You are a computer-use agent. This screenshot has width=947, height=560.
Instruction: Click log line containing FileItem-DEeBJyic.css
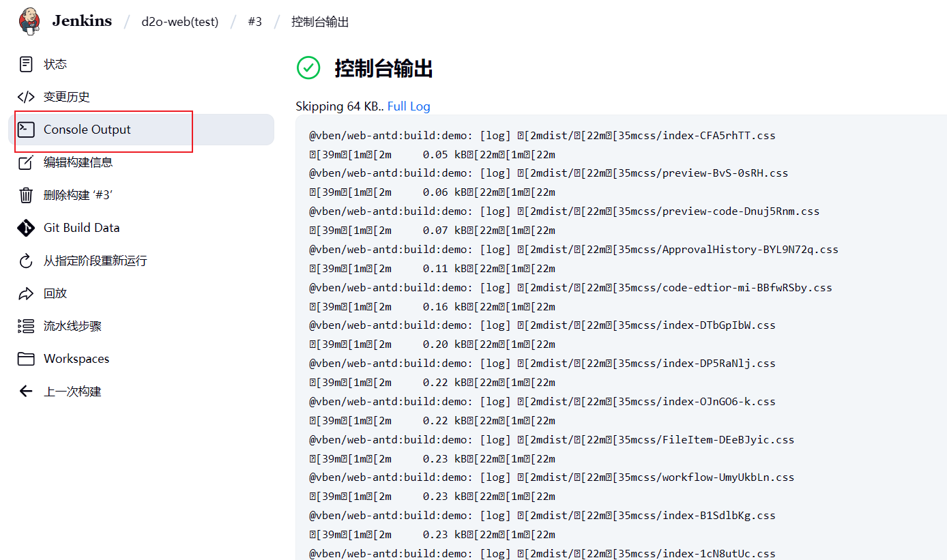(552, 440)
